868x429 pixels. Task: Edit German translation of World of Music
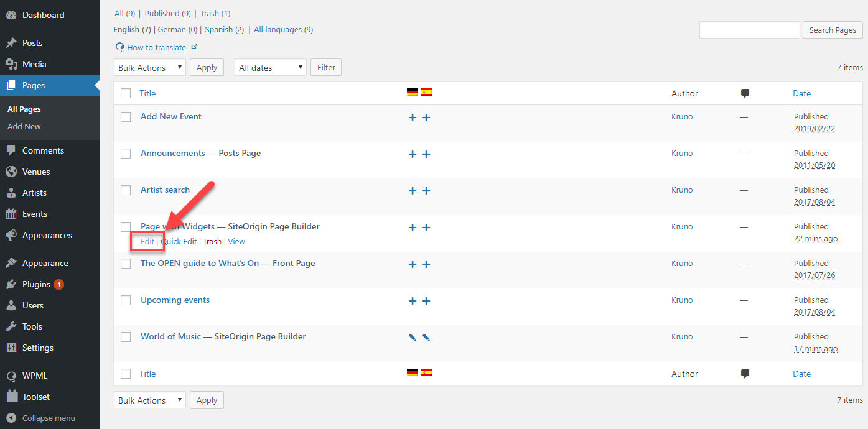(412, 337)
